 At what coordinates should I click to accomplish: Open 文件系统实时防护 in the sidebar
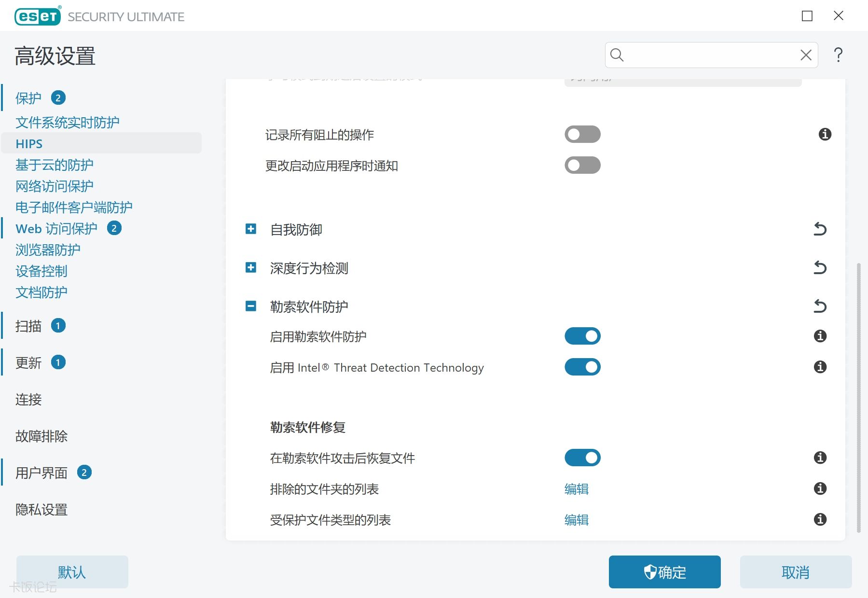point(67,123)
